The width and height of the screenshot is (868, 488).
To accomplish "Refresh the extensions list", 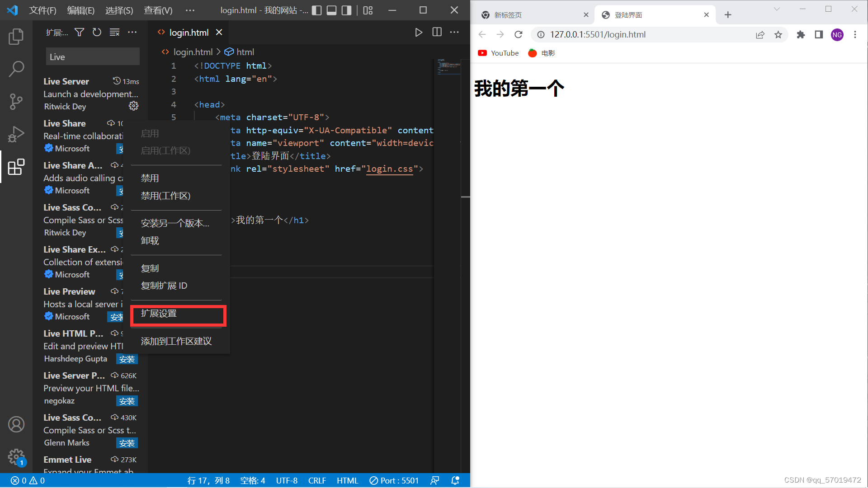I will pos(97,32).
